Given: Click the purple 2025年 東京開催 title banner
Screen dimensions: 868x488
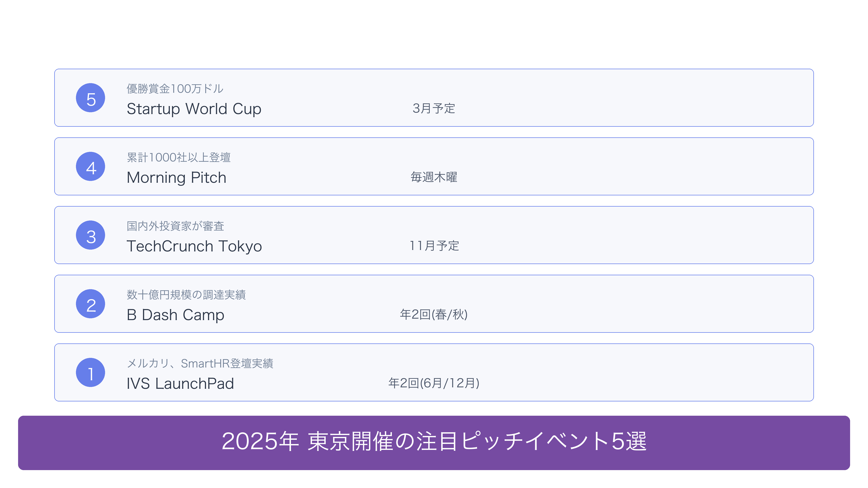Looking at the screenshot, I should pos(434,443).
